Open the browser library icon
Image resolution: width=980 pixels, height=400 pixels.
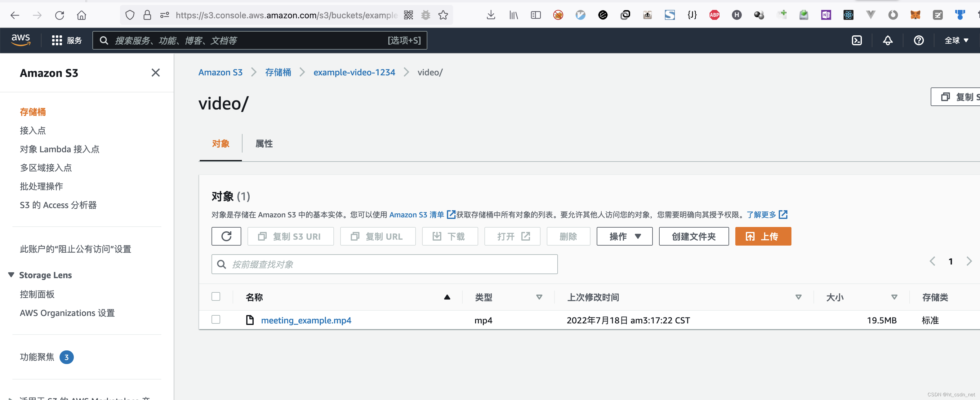tap(513, 15)
